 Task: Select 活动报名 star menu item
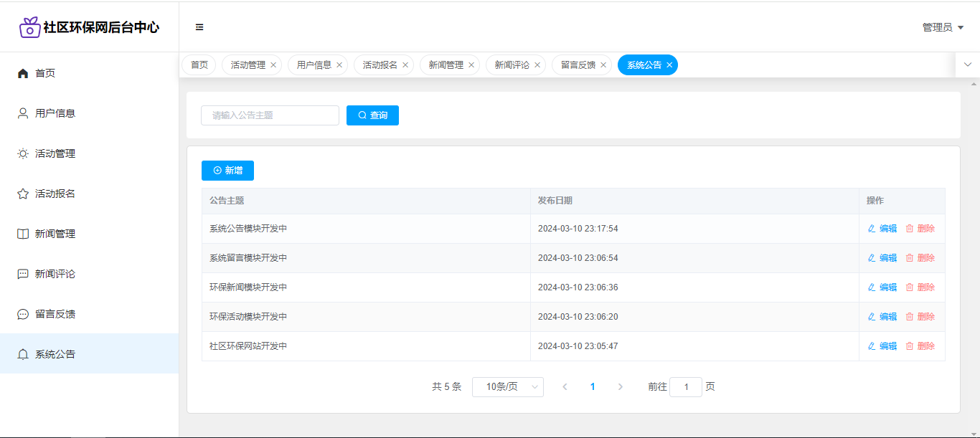pos(55,194)
